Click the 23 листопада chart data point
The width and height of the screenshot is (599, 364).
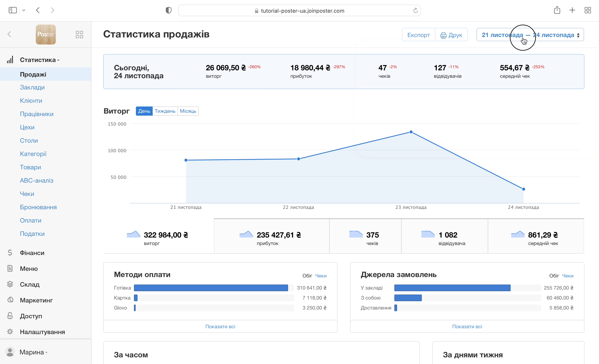411,132
